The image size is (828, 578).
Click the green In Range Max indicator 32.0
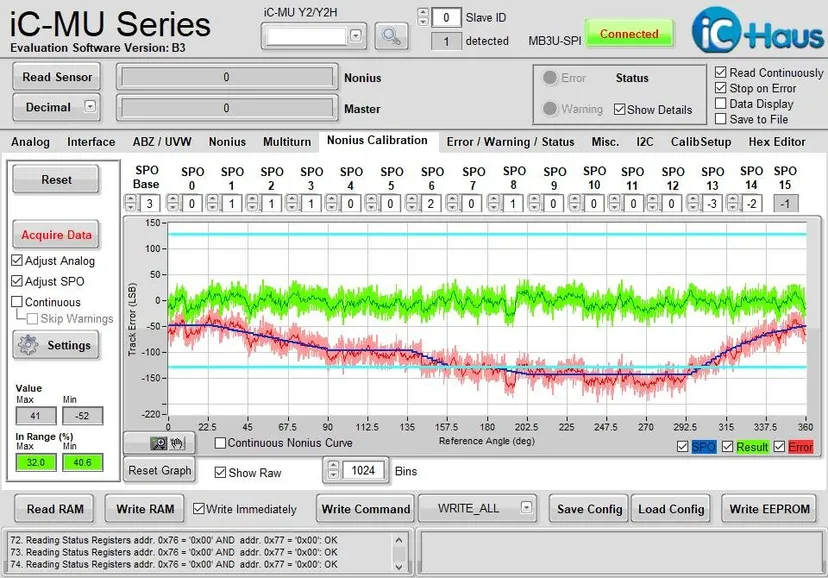coord(36,462)
